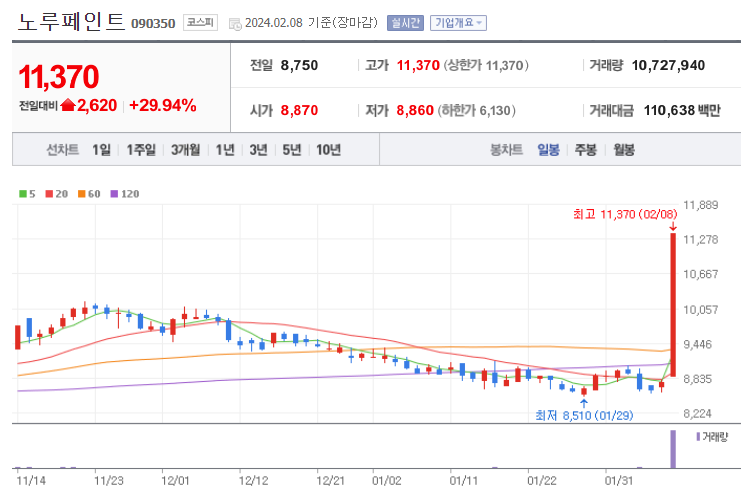Click the 코스피 market badge
This screenshot has width=741, height=500.
coord(200,22)
